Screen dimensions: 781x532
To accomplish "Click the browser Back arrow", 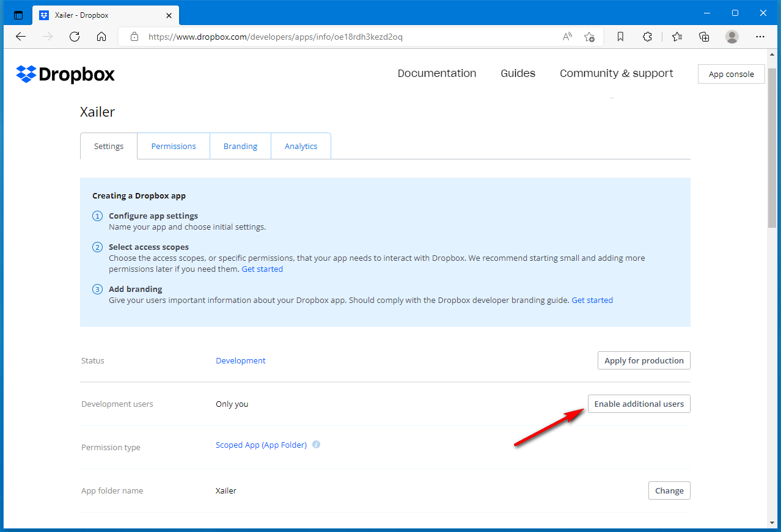I will click(21, 37).
